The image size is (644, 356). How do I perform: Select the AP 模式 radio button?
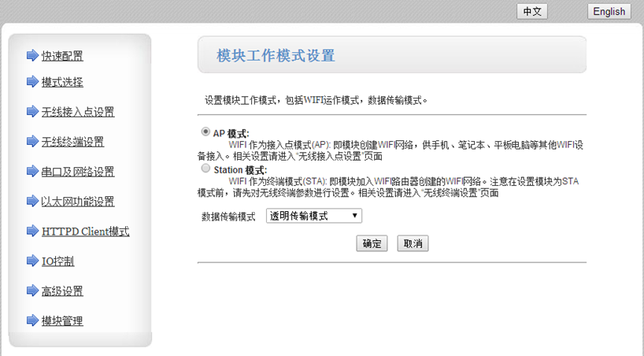tap(206, 132)
